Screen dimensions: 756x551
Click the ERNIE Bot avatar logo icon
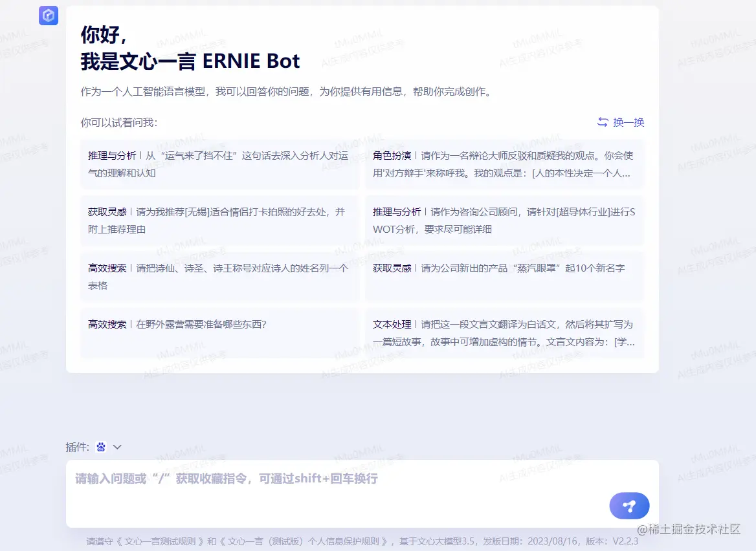click(x=48, y=16)
